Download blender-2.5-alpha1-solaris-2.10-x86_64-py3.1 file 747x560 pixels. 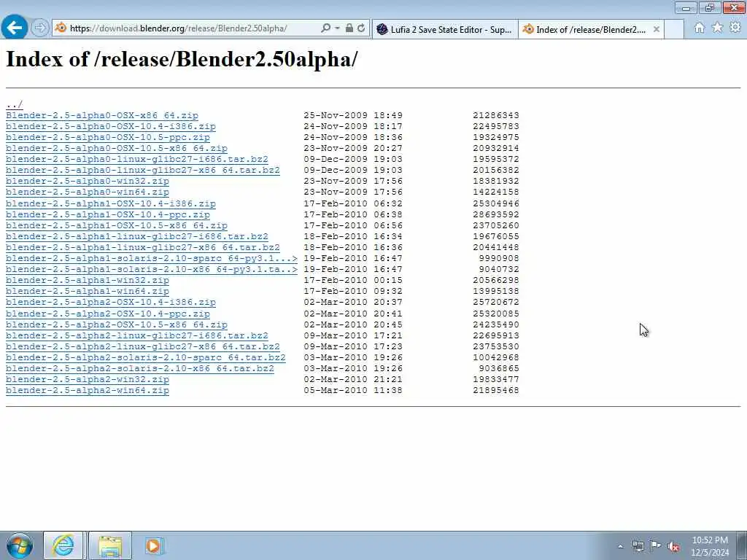[152, 269]
